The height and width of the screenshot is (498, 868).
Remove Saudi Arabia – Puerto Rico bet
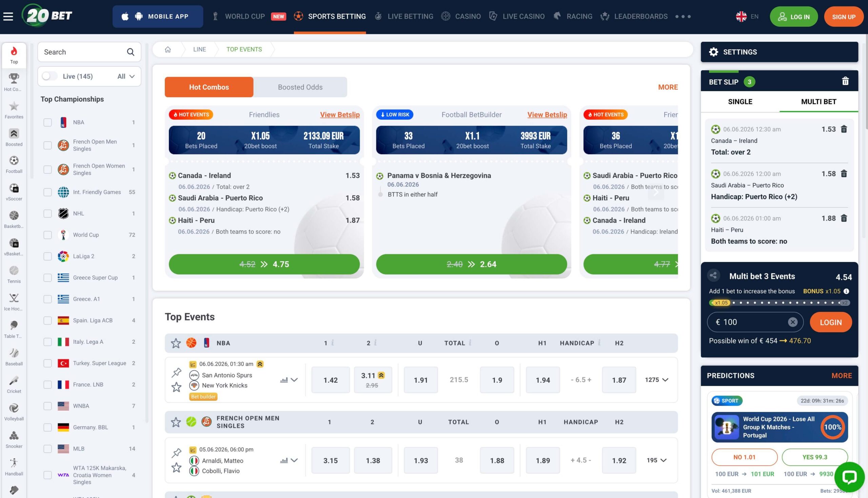(x=844, y=174)
